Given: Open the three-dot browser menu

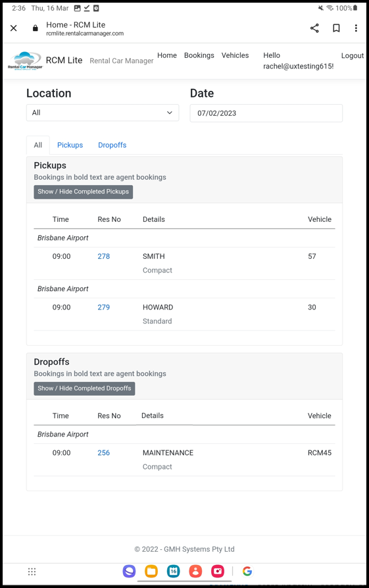Looking at the screenshot, I should click(x=356, y=28).
